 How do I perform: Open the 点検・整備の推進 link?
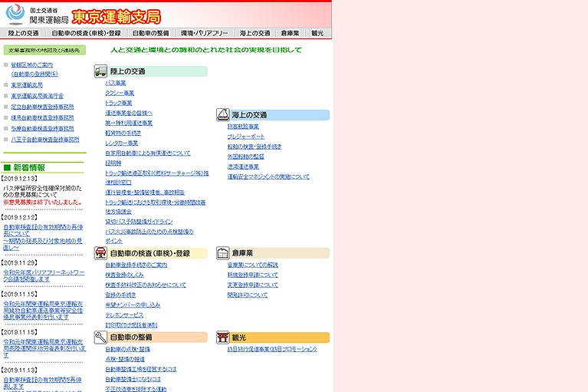coord(125,359)
